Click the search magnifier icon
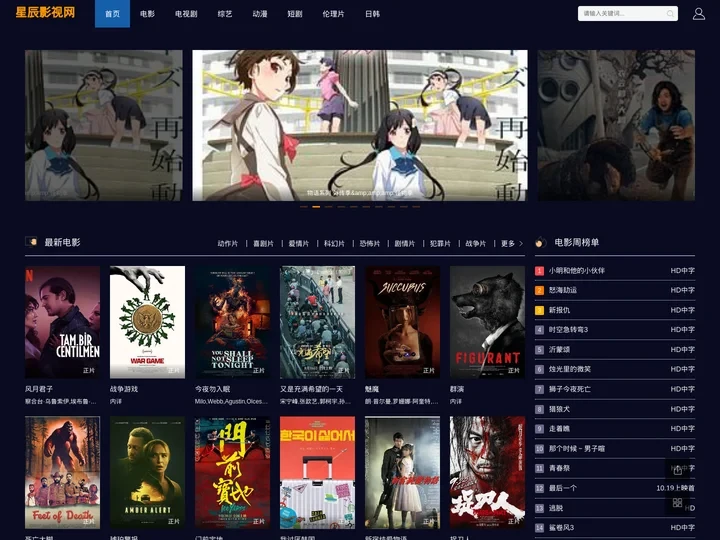This screenshot has width=720, height=540. [x=670, y=14]
